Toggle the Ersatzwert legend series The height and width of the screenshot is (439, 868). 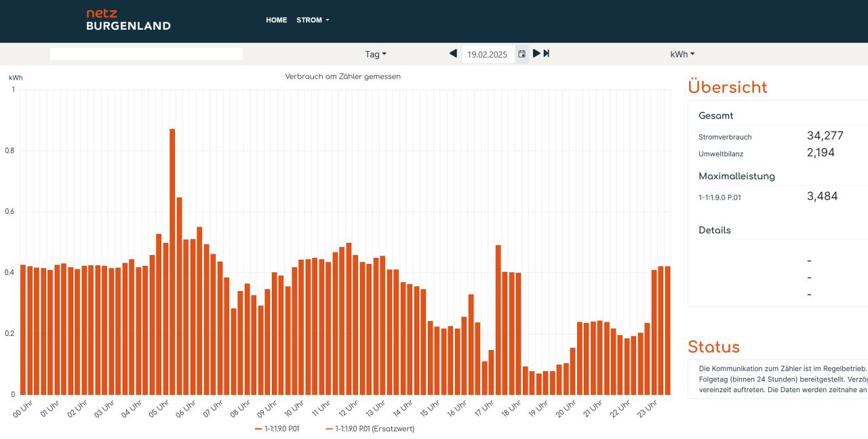click(370, 429)
